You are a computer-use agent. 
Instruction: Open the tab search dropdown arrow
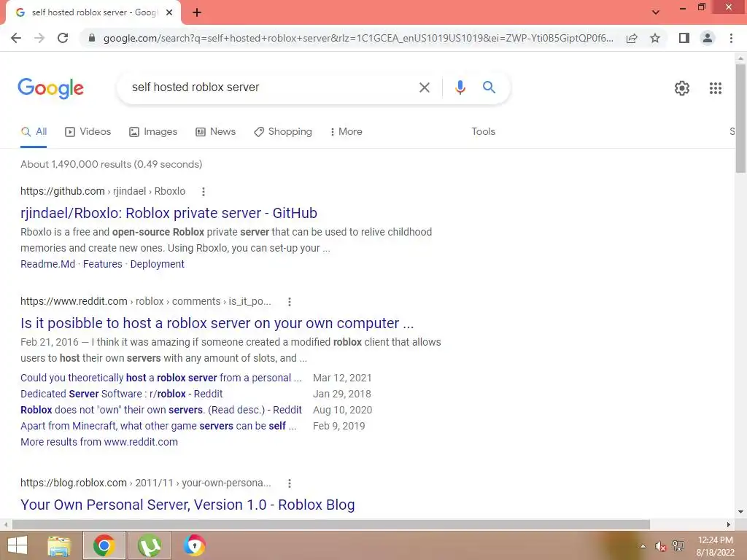pos(656,12)
